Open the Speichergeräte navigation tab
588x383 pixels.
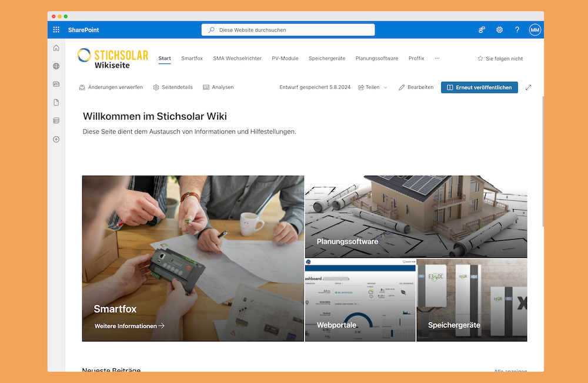coord(327,59)
